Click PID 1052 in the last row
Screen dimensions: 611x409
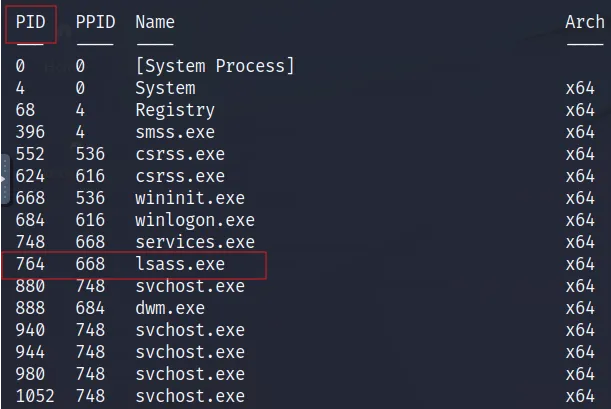pyautogui.click(x=35, y=396)
